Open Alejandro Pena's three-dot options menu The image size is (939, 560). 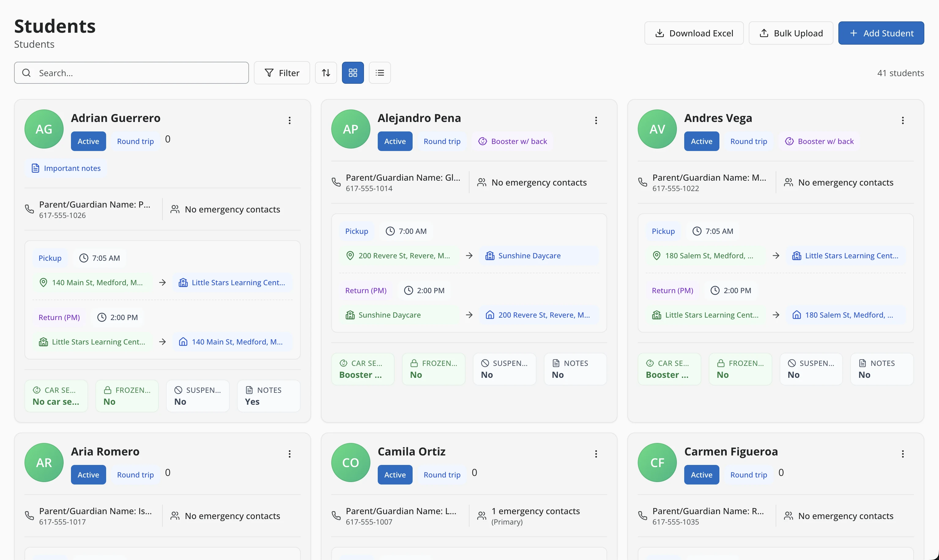[x=596, y=120]
